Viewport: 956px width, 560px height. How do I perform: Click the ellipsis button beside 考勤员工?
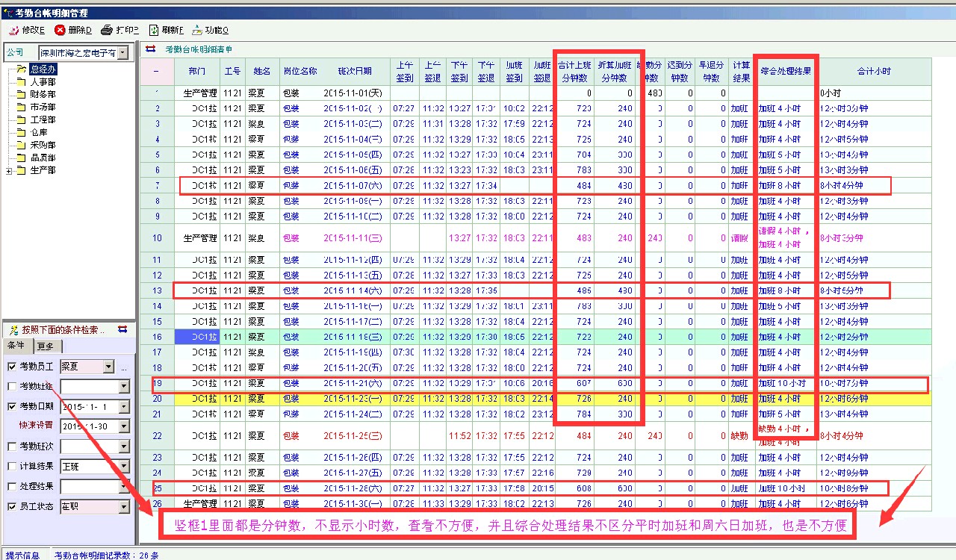click(124, 367)
